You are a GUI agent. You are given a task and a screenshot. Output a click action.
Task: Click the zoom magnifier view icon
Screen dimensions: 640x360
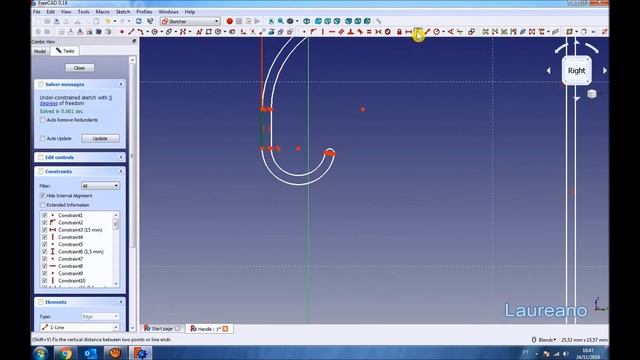tap(281, 21)
